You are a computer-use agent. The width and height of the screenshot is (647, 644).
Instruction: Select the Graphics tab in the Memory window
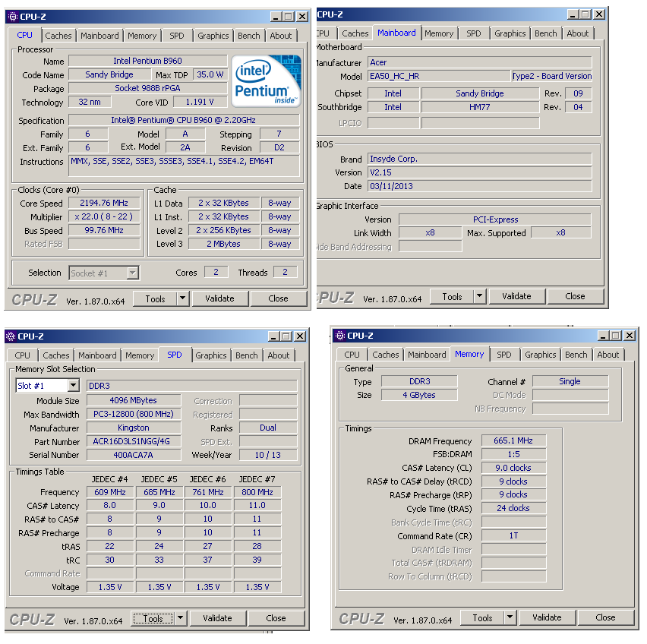click(x=541, y=355)
